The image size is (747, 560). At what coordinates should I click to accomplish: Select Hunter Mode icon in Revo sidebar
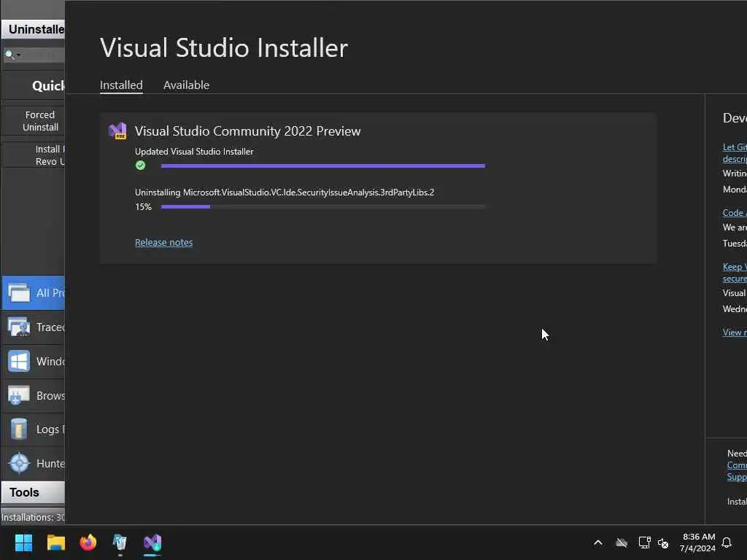tap(19, 463)
